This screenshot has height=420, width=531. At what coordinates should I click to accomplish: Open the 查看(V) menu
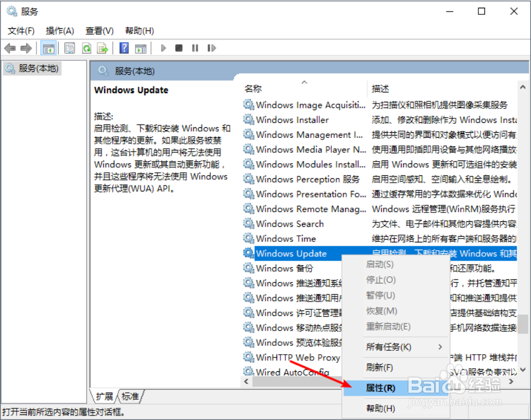(x=98, y=30)
